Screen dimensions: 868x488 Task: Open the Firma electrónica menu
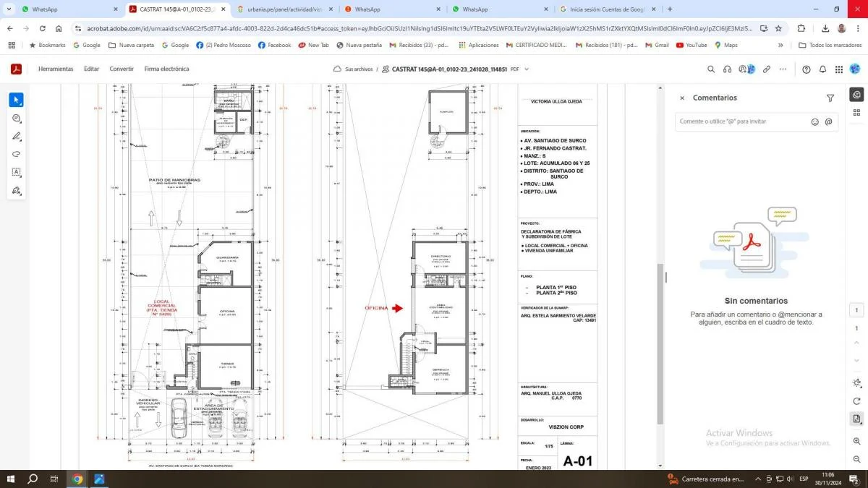pyautogui.click(x=166, y=69)
